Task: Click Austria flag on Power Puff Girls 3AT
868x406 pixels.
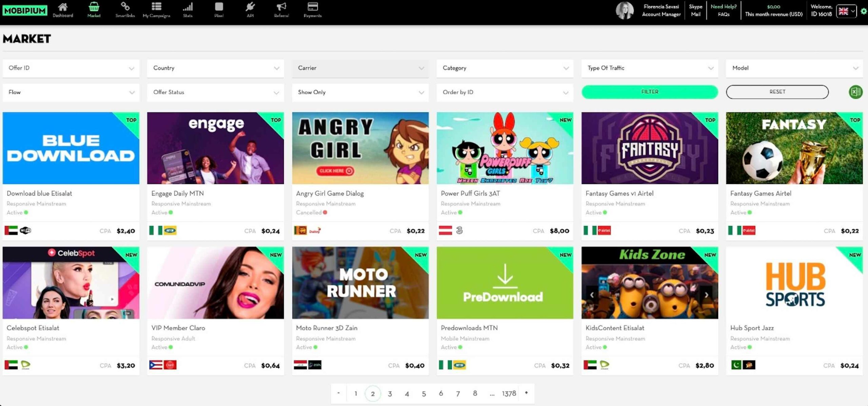Action: 446,231
